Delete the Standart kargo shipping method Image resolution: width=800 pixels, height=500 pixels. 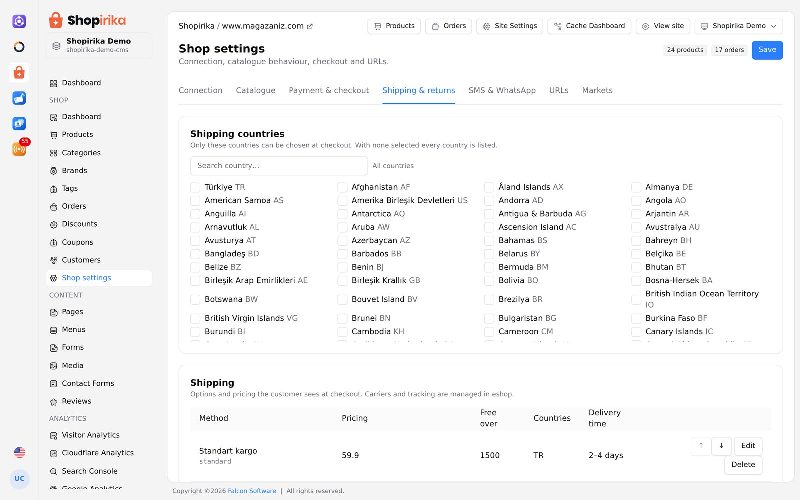click(x=743, y=465)
